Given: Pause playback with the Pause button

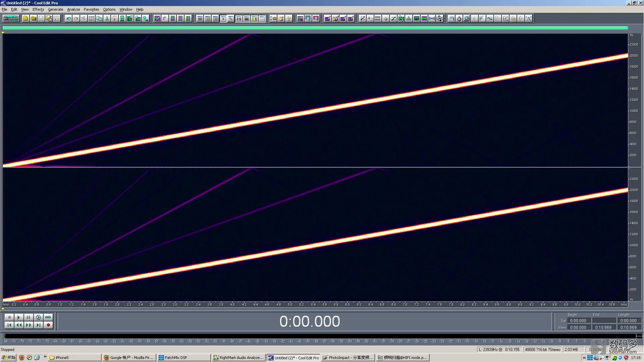Looking at the screenshot, I should click(x=29, y=317).
